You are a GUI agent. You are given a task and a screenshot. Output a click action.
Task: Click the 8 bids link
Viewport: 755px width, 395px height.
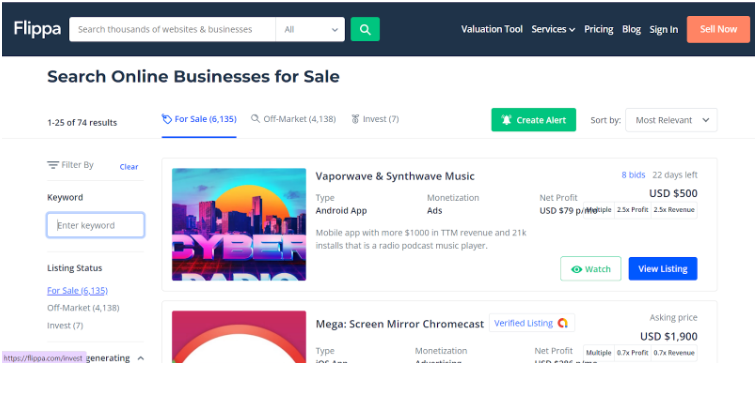(x=633, y=175)
